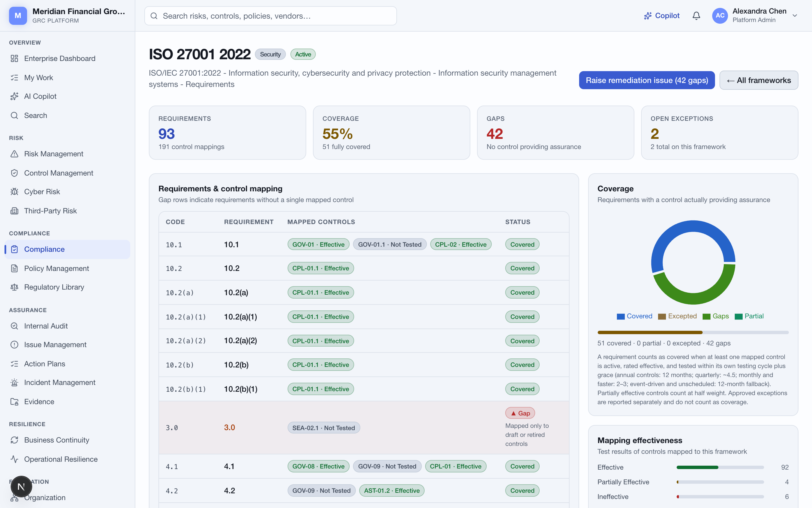This screenshot has width=812, height=508.
Task: Click Incident Management siren icon
Action: [x=14, y=383]
